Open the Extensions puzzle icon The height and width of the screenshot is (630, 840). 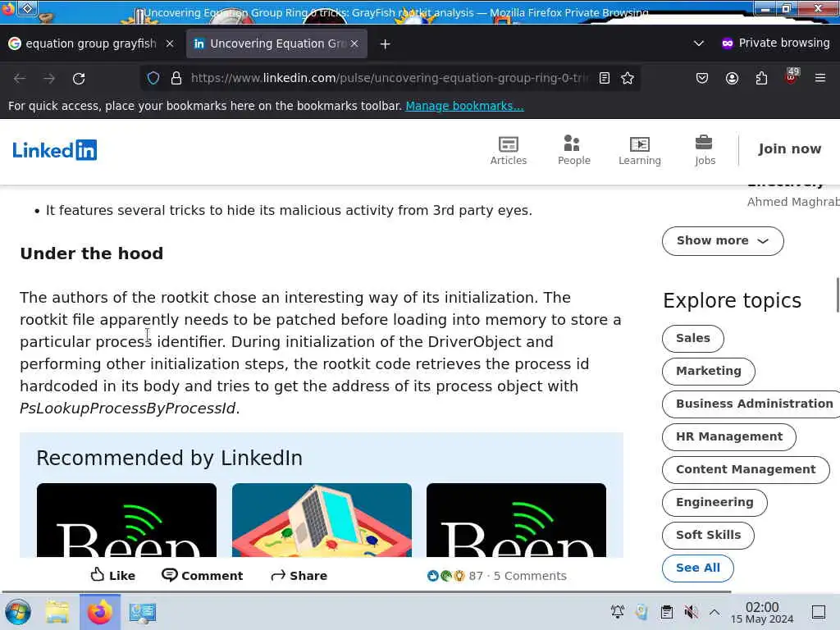pyautogui.click(x=761, y=78)
